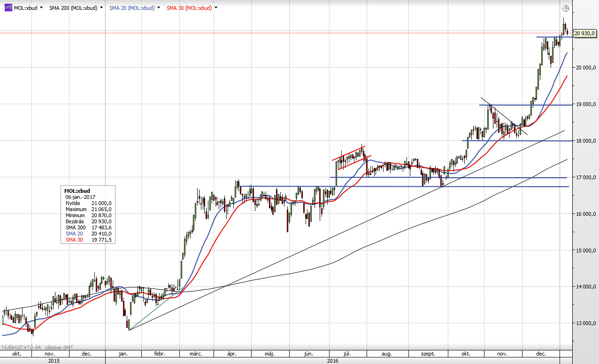Click the szept. month label on time axis

point(428,354)
